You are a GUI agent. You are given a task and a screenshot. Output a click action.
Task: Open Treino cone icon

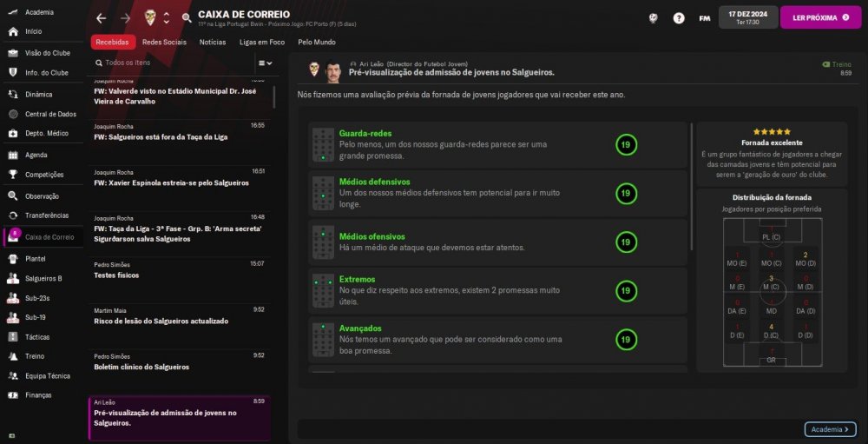tap(14, 356)
